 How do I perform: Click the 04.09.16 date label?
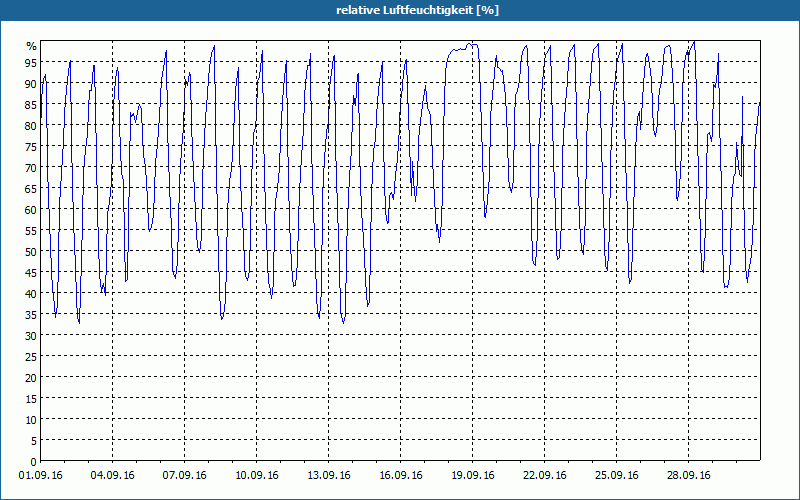point(113,476)
